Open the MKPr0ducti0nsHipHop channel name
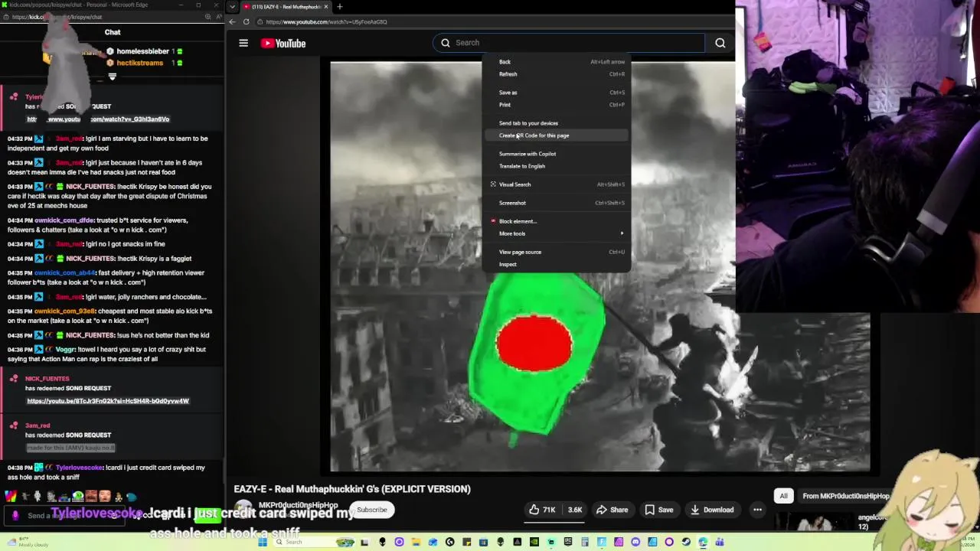This screenshot has height=551, width=980. pos(298,505)
